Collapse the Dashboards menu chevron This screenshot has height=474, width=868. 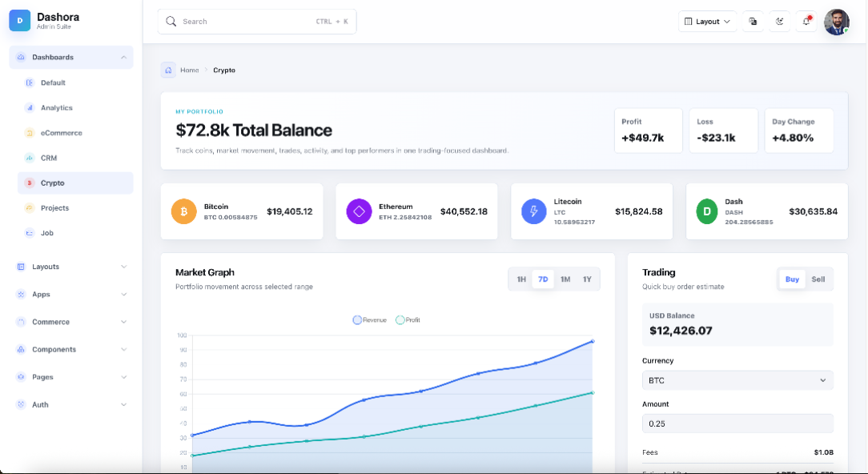coord(123,57)
